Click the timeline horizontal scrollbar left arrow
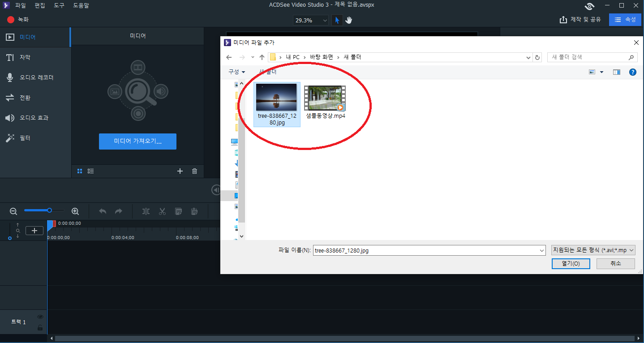The height and width of the screenshot is (343, 644). [x=52, y=339]
